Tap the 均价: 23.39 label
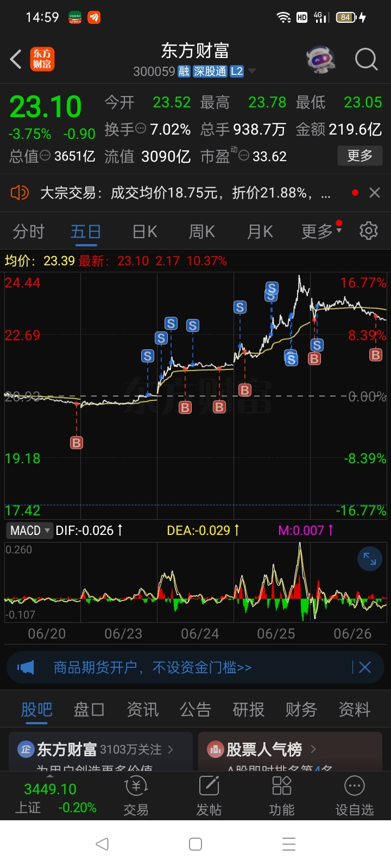Viewport: 391px width, 868px height. pos(40,261)
